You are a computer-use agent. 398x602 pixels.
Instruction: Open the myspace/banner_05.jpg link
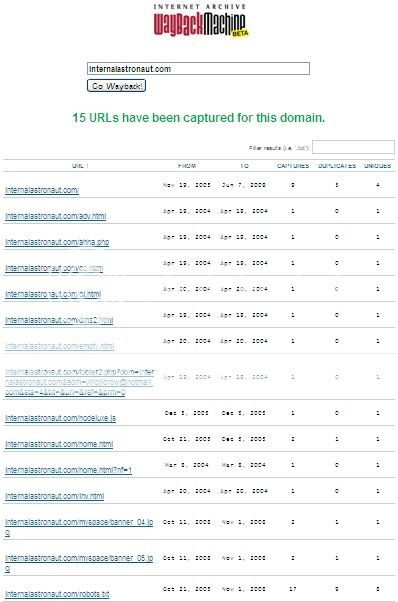point(79,563)
